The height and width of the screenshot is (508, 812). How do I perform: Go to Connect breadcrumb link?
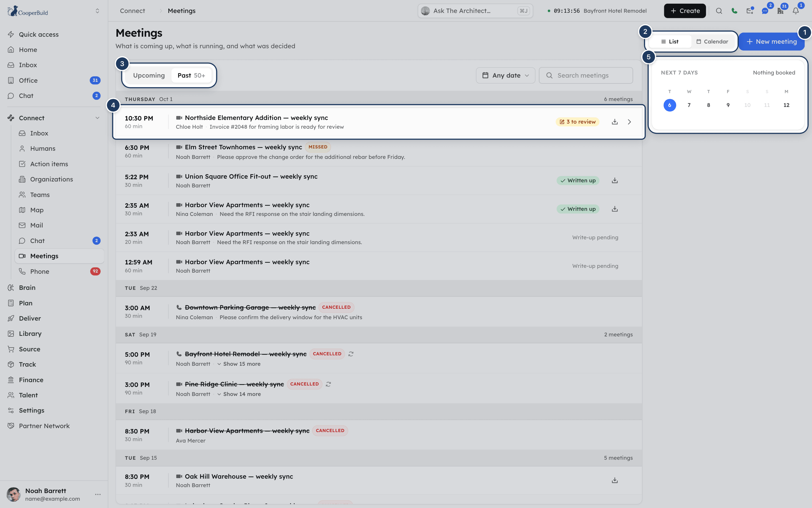point(132,11)
